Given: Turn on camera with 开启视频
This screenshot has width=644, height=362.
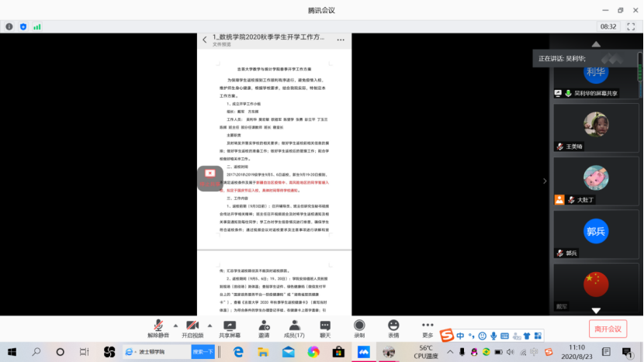Looking at the screenshot, I should coord(192,328).
